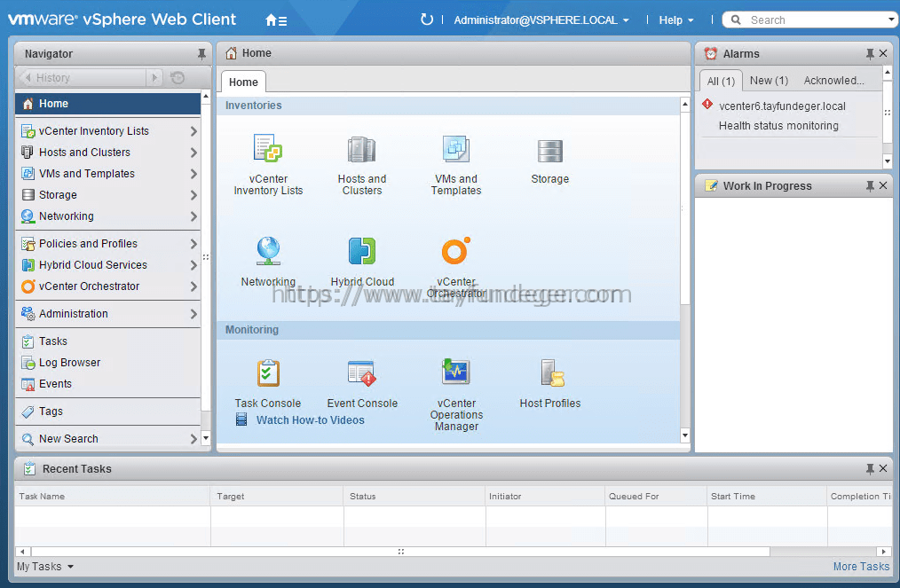
Task: Close the Work In Progress panel
Action: point(883,185)
